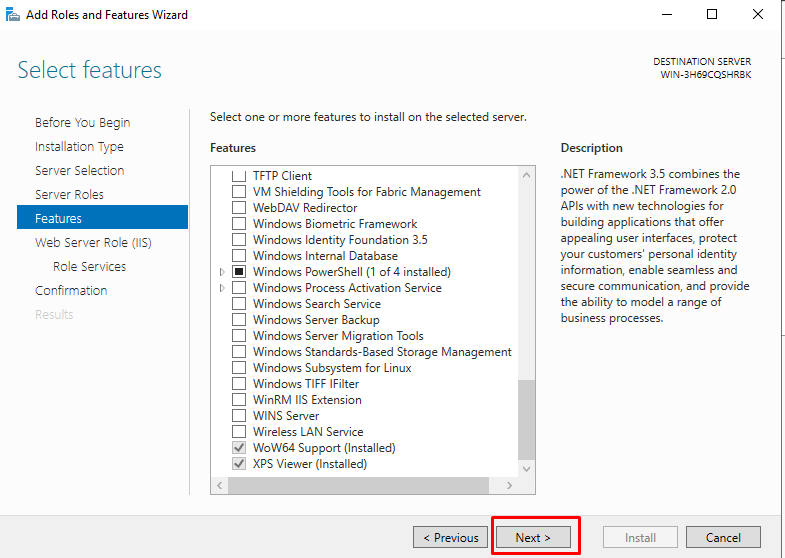
Task: Open the Server Roles wizard step
Action: [70, 195]
